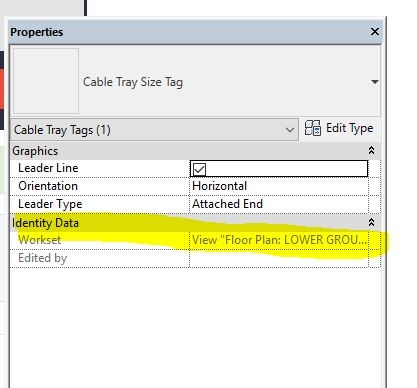Click the Workset value field
This screenshot has width=417, height=388.
[x=279, y=240]
